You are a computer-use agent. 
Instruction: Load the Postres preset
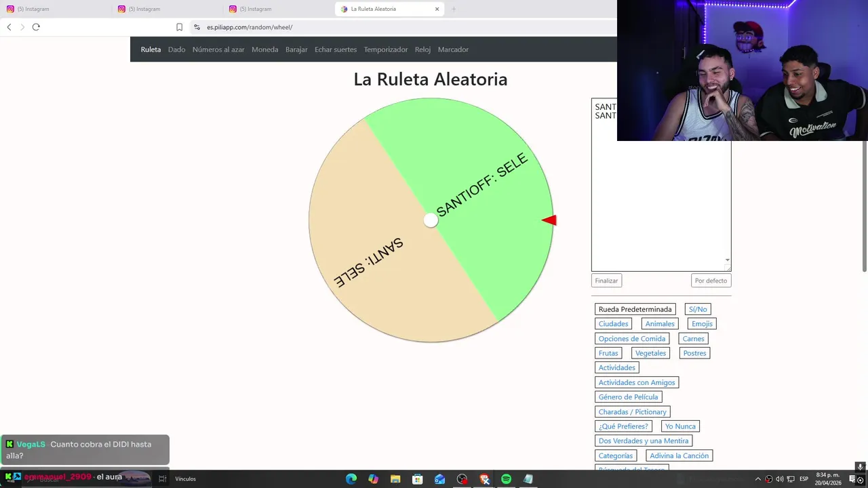point(694,353)
